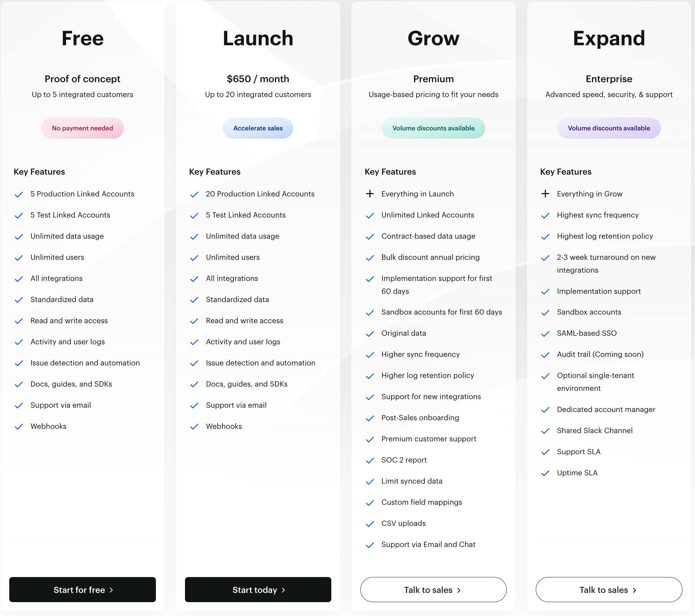Click Talk to sales under Grow plan
Screen dimensions: 695x616
[433, 590]
